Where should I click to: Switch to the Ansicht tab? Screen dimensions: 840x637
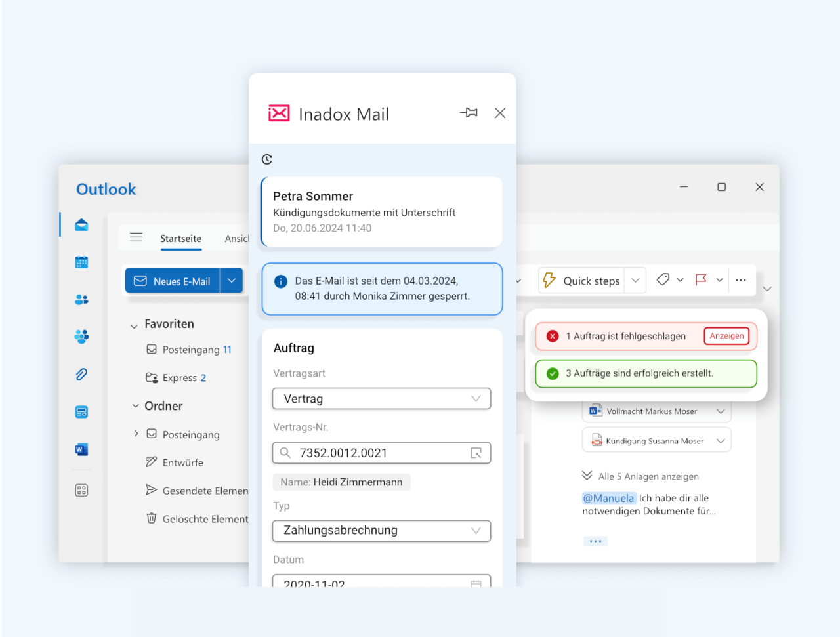click(x=237, y=239)
